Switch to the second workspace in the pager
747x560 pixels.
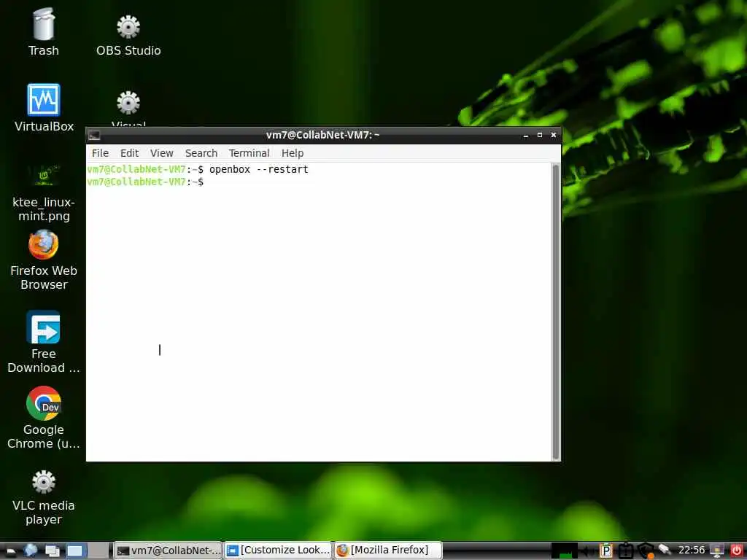(98, 551)
